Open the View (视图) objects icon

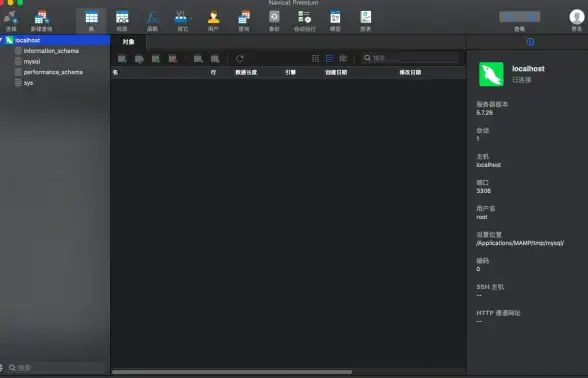point(122,21)
